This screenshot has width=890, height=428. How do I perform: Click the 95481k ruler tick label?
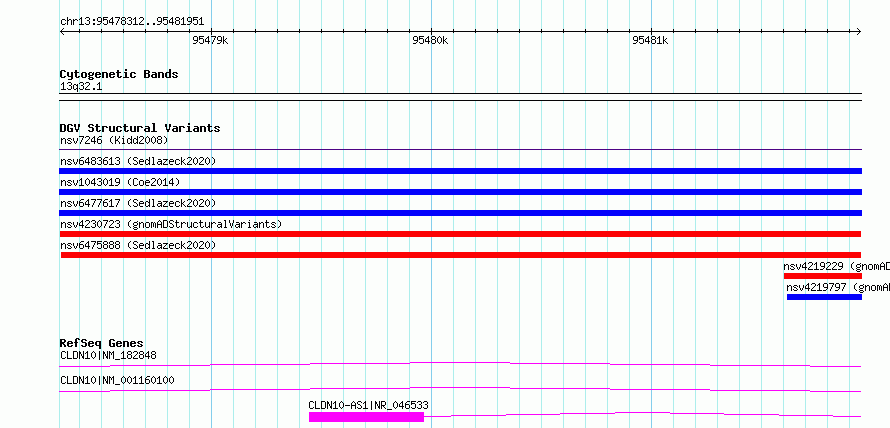pos(650,40)
